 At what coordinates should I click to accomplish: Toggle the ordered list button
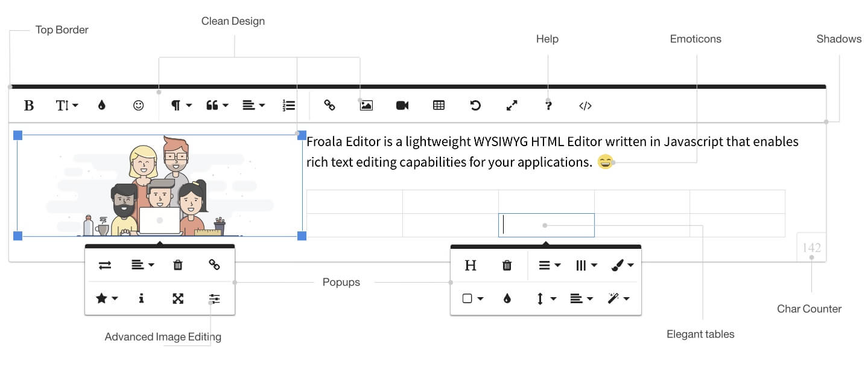coord(288,106)
